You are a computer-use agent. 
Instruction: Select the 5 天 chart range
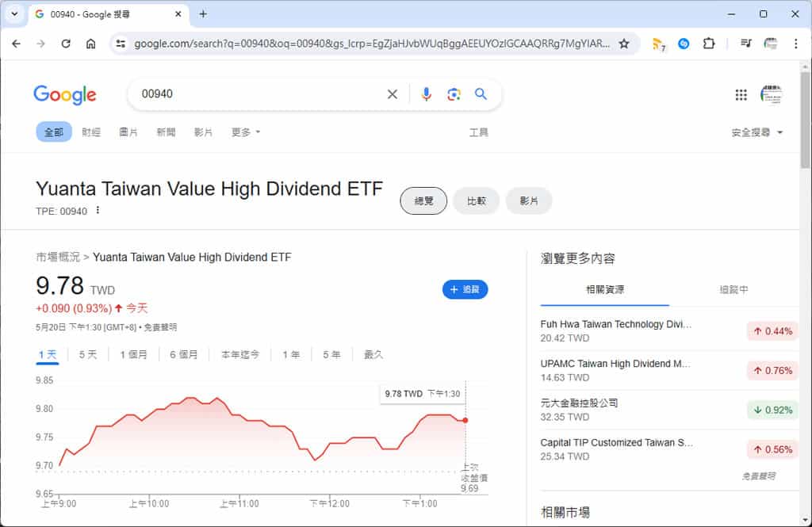(x=88, y=354)
